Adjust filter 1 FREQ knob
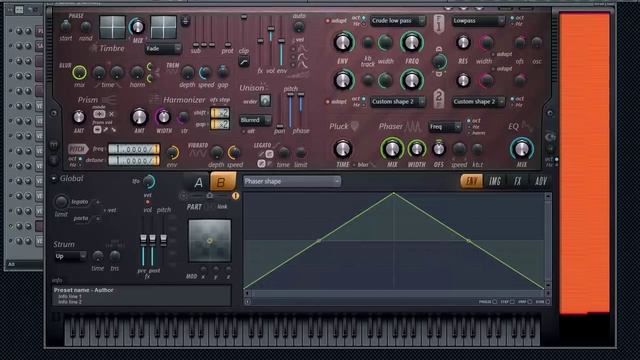 tap(411, 42)
